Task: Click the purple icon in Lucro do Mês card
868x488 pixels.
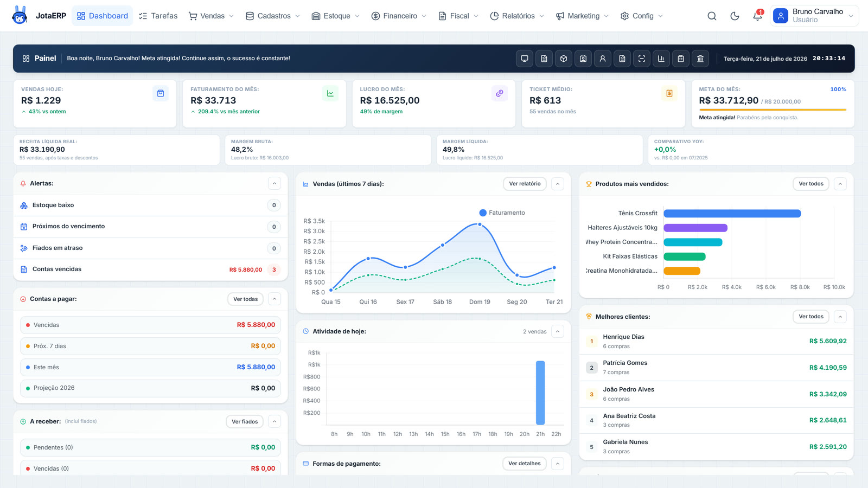Action: 500,93
